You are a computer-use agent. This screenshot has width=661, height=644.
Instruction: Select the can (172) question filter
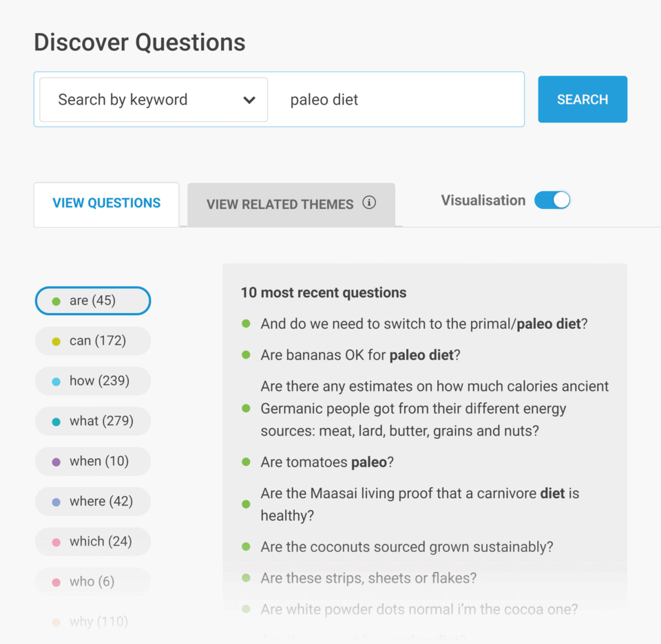coord(92,341)
